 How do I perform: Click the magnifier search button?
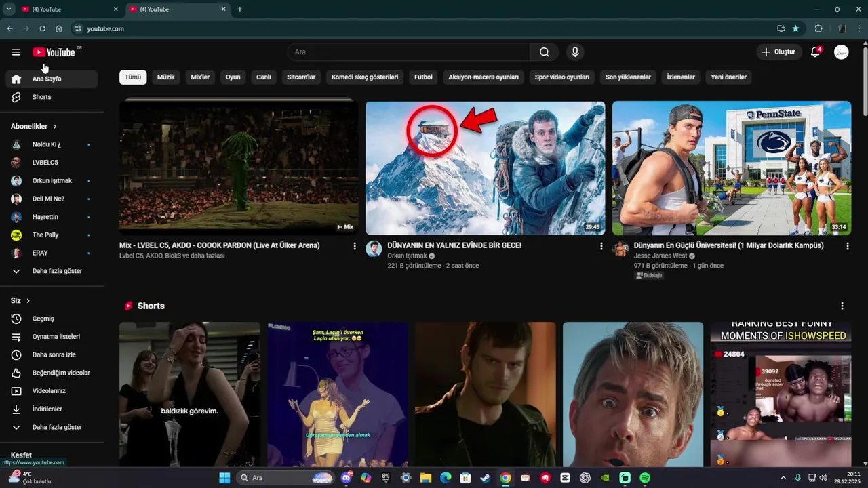(x=545, y=52)
